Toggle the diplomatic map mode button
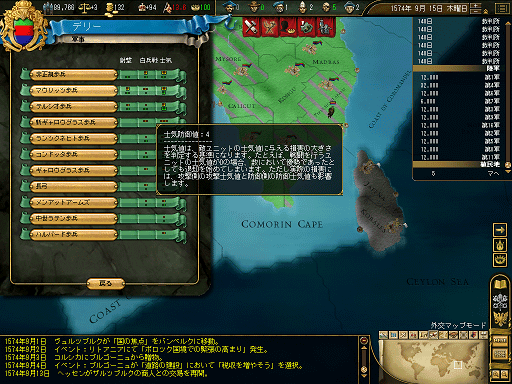 (x=432, y=335)
